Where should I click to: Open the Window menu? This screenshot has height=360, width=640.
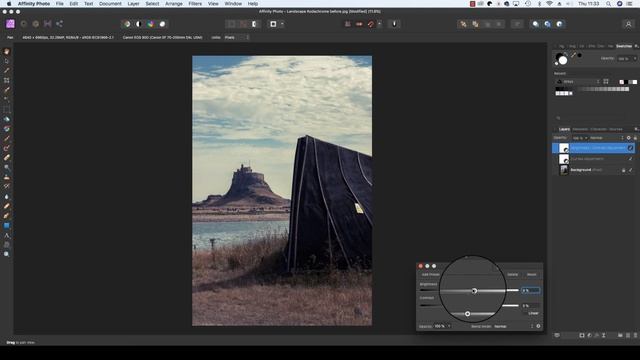pos(233,4)
